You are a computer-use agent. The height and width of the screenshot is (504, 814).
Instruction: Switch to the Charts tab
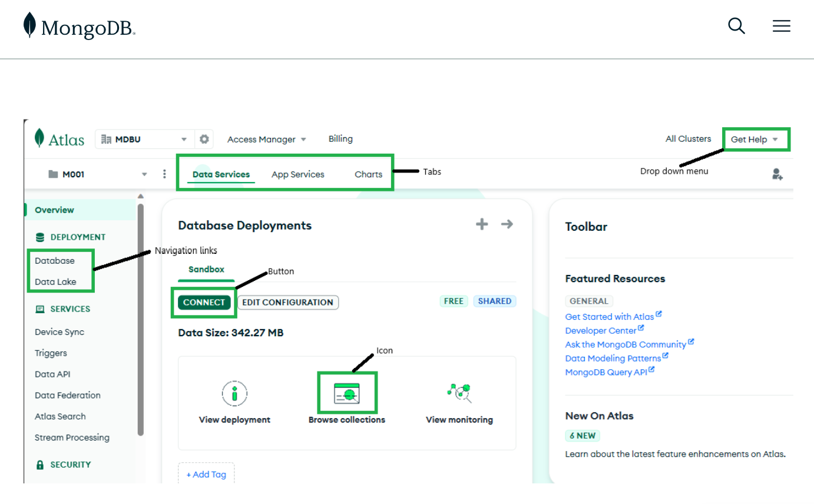pos(369,174)
